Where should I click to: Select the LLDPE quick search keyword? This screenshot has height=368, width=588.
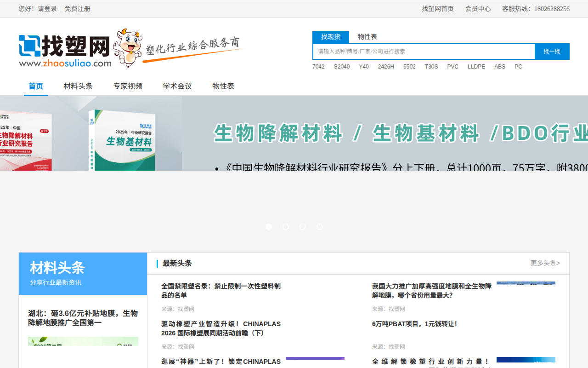[476, 67]
